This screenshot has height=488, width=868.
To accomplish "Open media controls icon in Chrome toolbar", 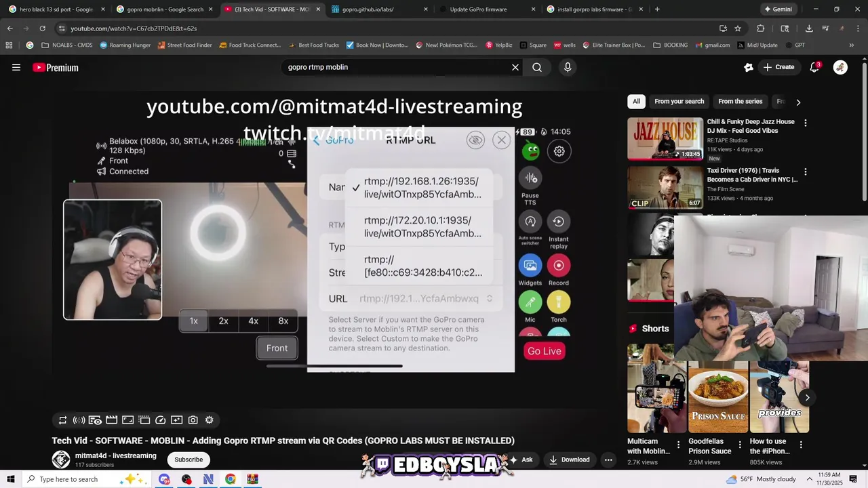I will [825, 28].
